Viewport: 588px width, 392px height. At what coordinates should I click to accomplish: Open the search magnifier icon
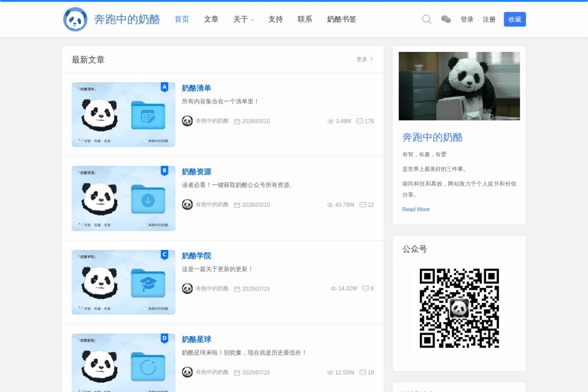point(427,19)
